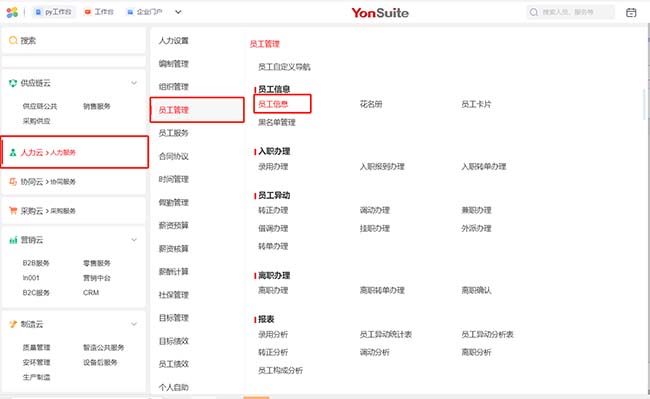Click the 制造云 tool icon
Image resolution: width=650 pixels, height=399 pixels.
(x=13, y=324)
